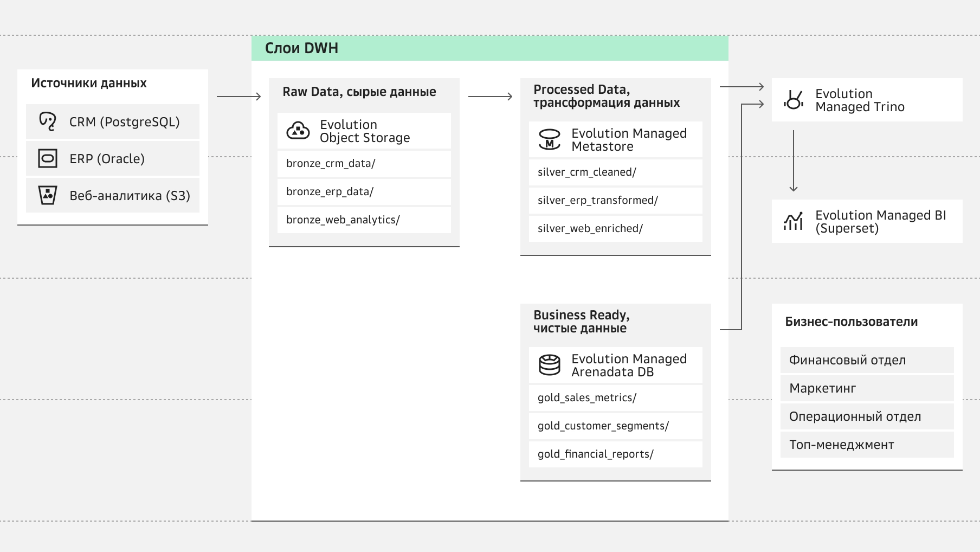Select the bronze_web_analytics/ folder row
980x552 pixels.
364,220
